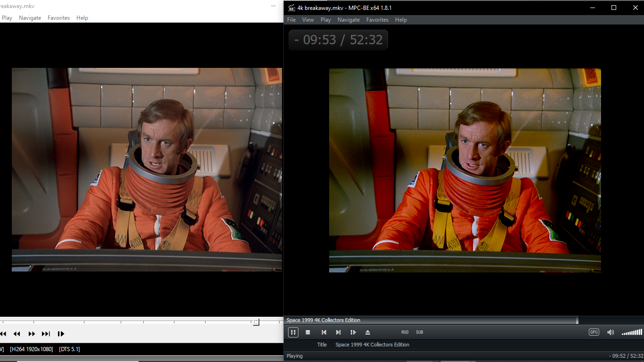The image size is (644, 362).
Task: Click the status bar time - 09:52 / 52:32
Action: 625,356
